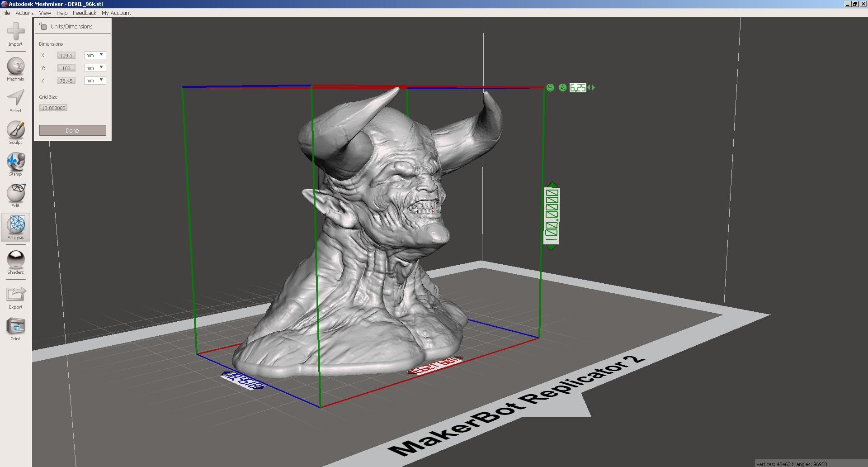
Task: Expand the X dimension units dropdown
Action: [95, 55]
